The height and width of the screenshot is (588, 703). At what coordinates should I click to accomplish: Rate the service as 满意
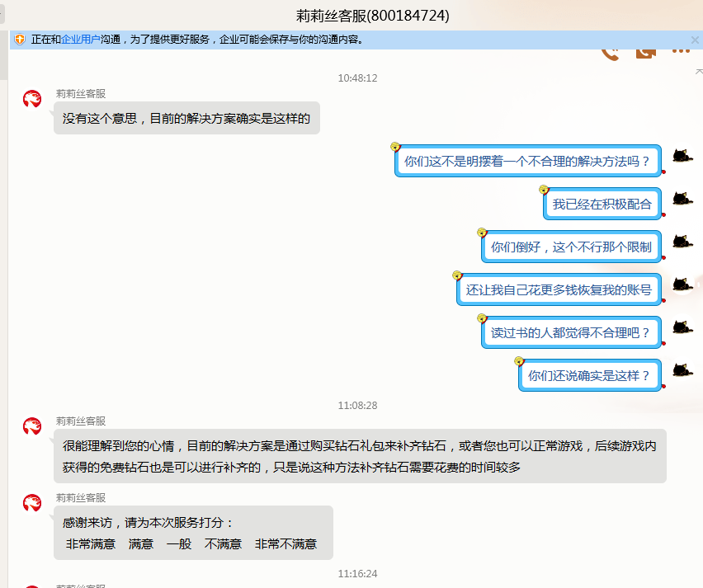[x=141, y=544]
